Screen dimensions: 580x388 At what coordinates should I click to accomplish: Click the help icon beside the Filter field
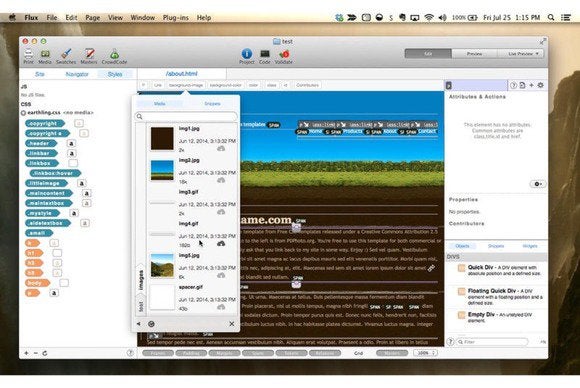450,342
